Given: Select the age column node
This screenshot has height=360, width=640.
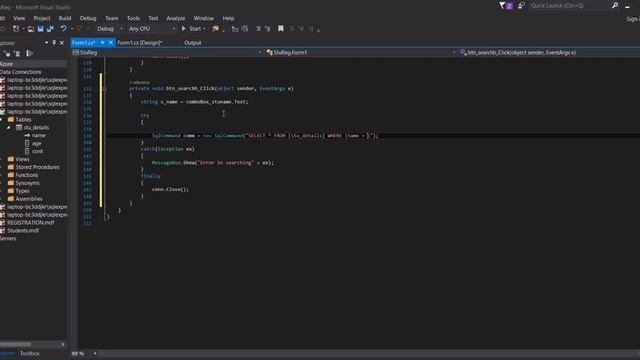Looking at the screenshot, I should click(x=37, y=144).
